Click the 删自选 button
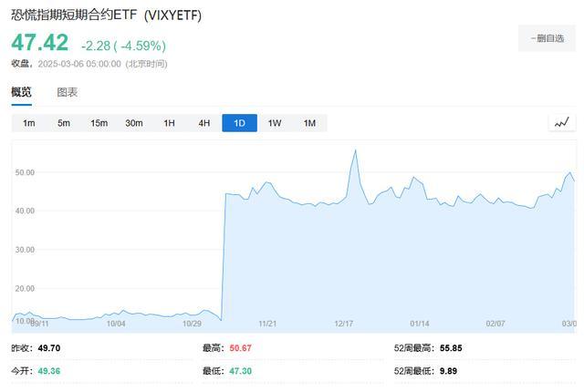Viewport: 584px width, 392px height. pos(547,38)
